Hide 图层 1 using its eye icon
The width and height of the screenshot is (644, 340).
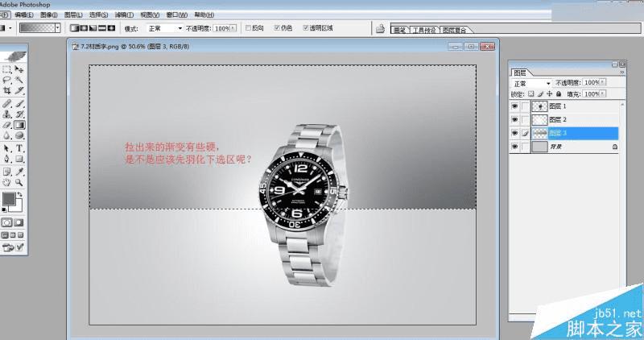coord(514,106)
